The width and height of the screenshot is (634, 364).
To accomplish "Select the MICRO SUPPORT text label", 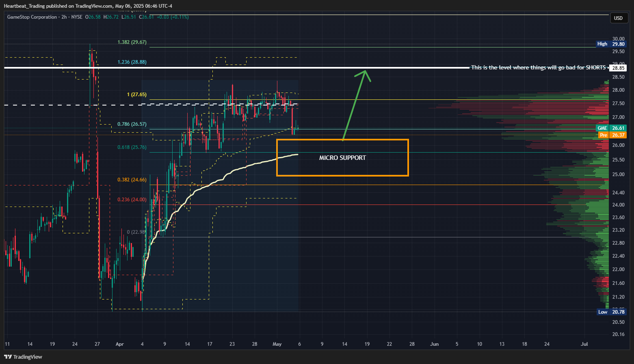I will (x=342, y=158).
